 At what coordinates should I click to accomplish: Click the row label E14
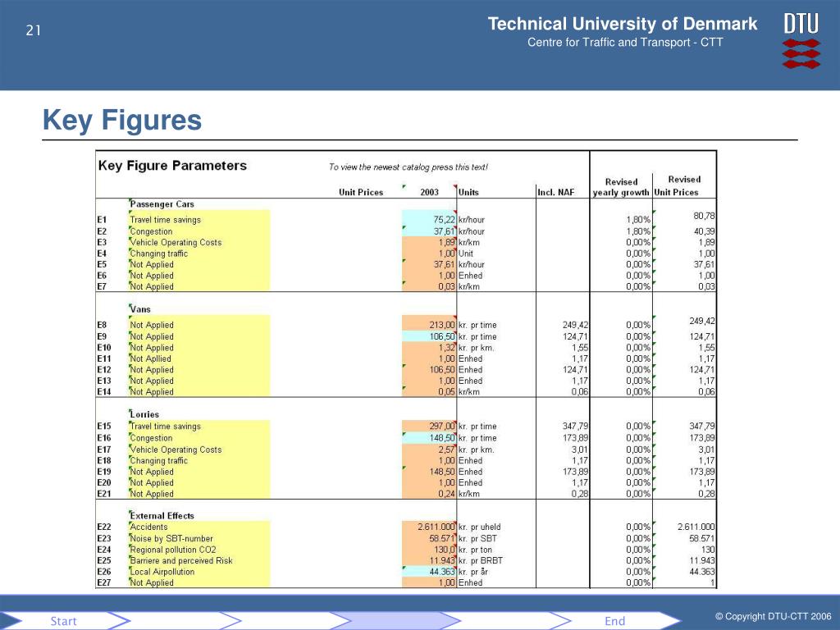click(104, 391)
